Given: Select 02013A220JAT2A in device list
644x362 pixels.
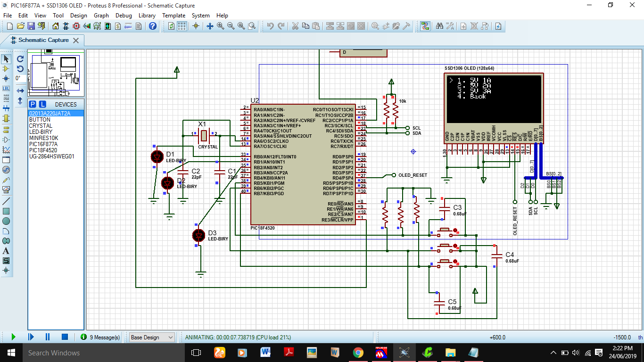Looking at the screenshot, I should tap(56, 114).
